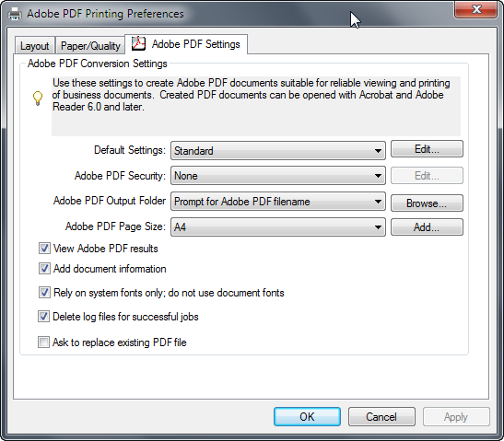Enable Ask to replace existing PDF file

43,342
